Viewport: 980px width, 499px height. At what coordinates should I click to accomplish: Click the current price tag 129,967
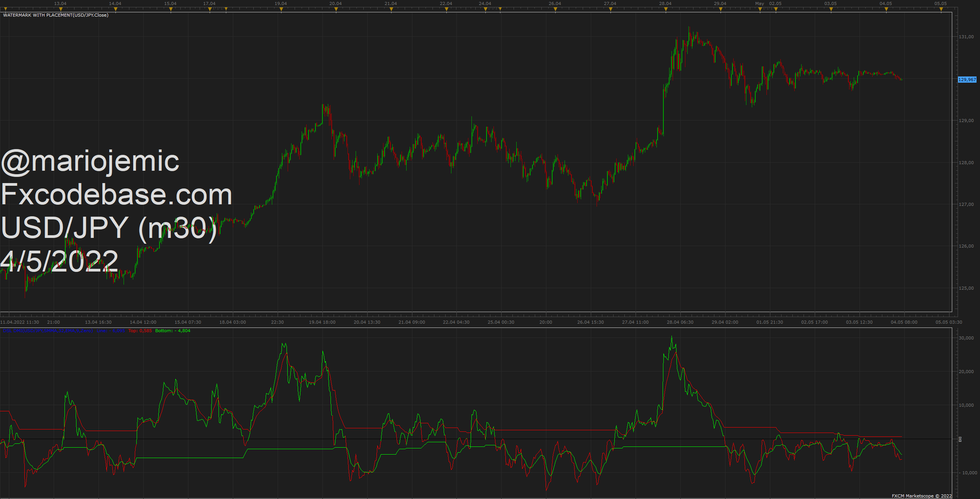967,80
